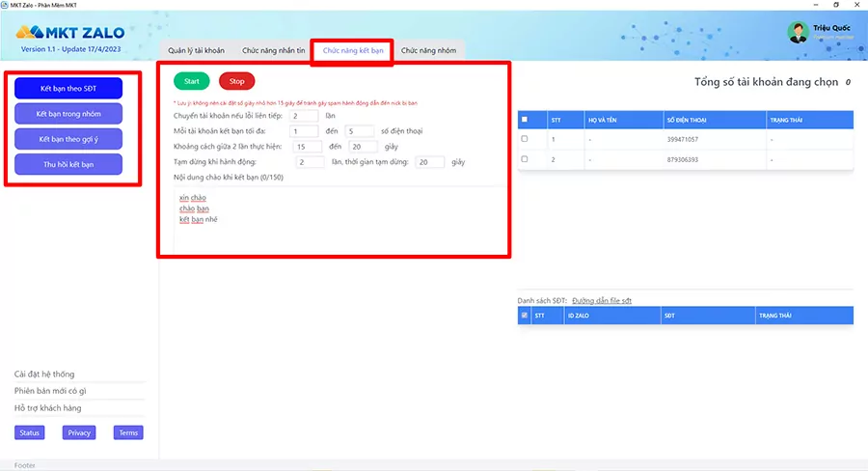Close the MKT Zalo window
The width and height of the screenshot is (868, 471).
(857, 5)
